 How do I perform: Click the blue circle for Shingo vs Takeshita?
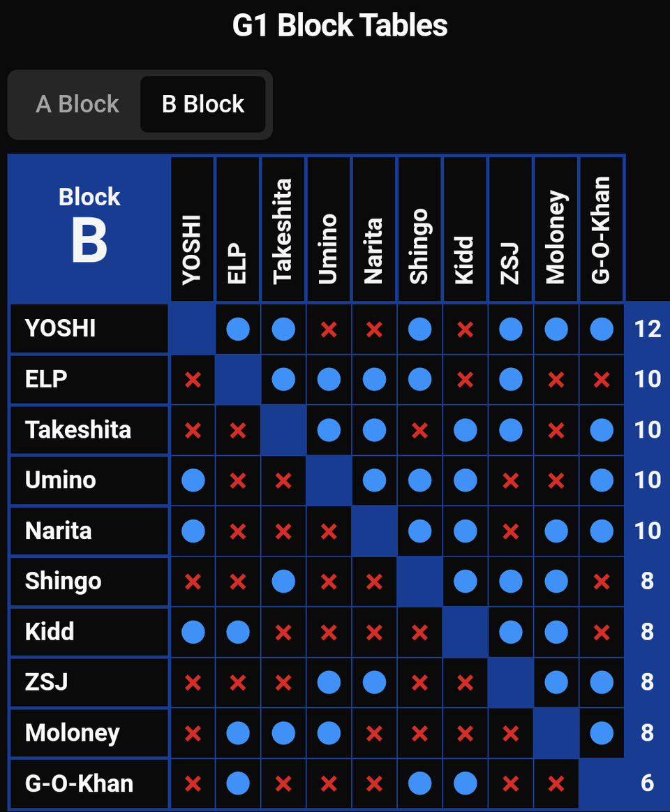283,582
